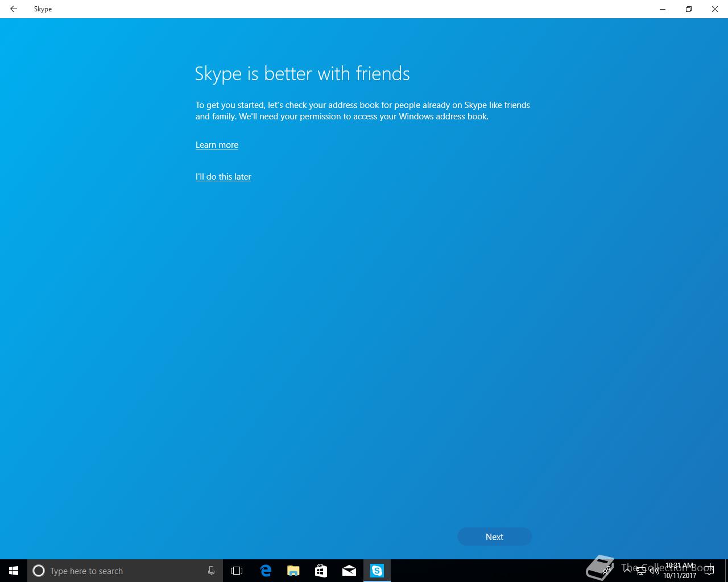Activate the microphone voice search icon
The image size is (728, 582).
tap(211, 571)
